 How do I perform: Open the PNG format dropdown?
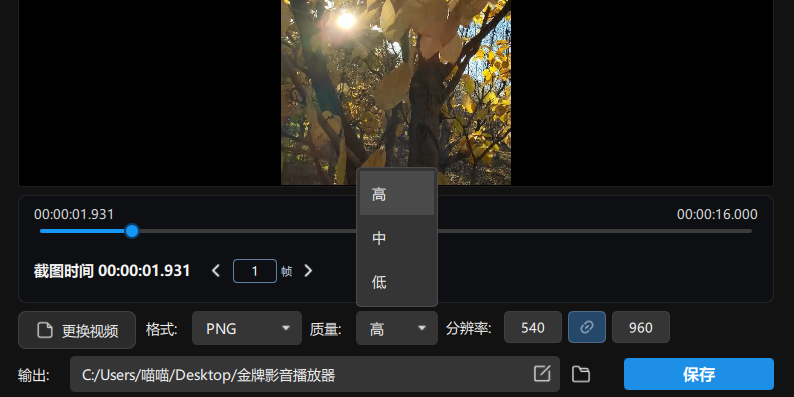tap(247, 328)
